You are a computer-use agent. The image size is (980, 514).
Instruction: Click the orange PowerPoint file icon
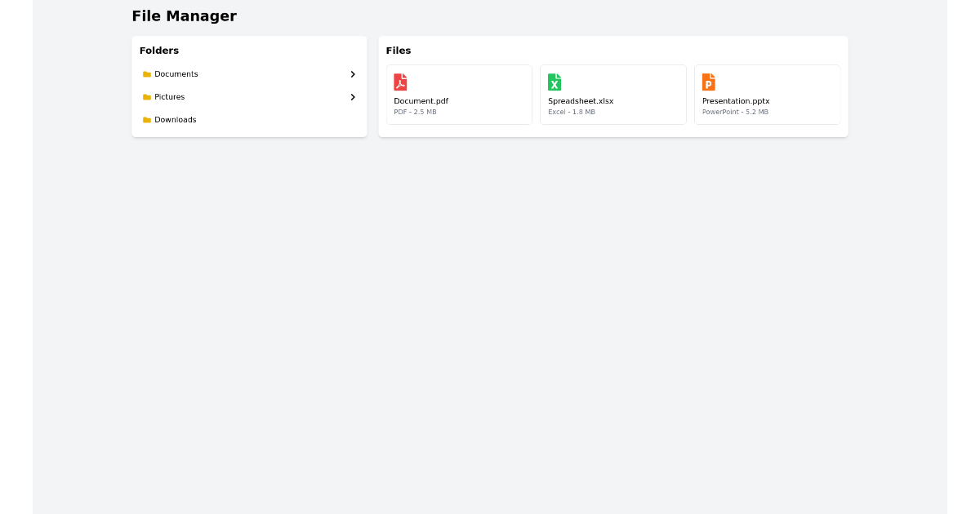click(709, 82)
